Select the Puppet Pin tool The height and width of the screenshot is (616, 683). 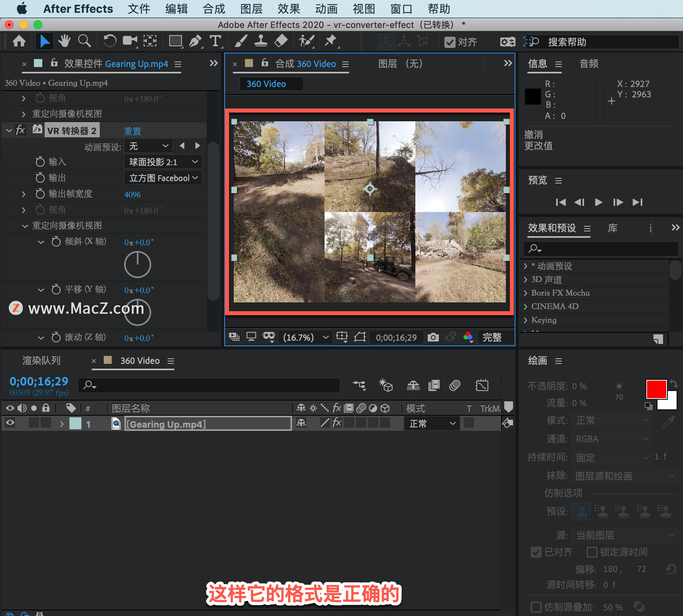tap(331, 41)
